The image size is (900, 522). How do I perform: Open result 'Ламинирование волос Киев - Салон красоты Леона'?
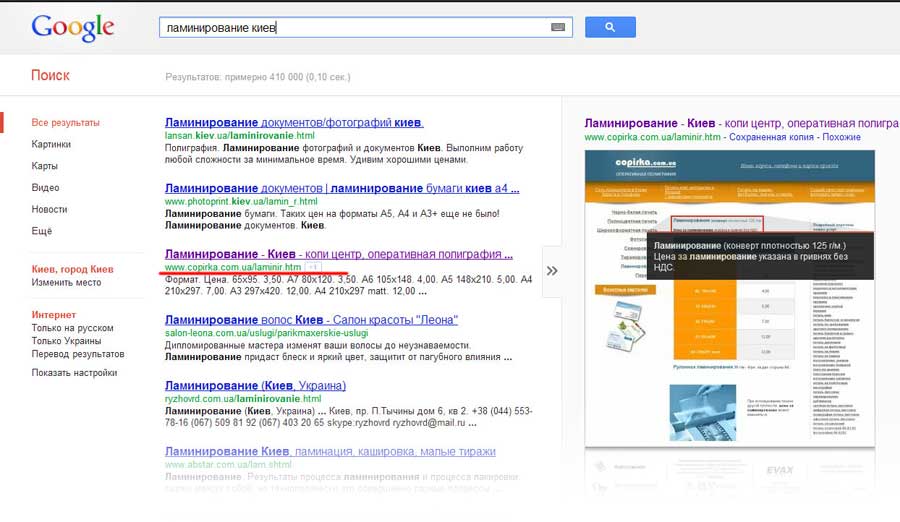tap(311, 320)
